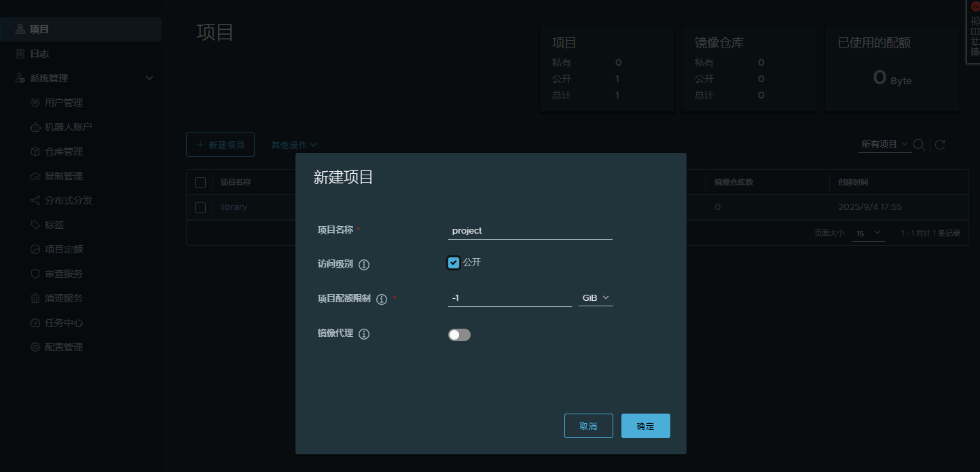
Task: Click the info icon beside 项目配额限制
Action: click(382, 299)
